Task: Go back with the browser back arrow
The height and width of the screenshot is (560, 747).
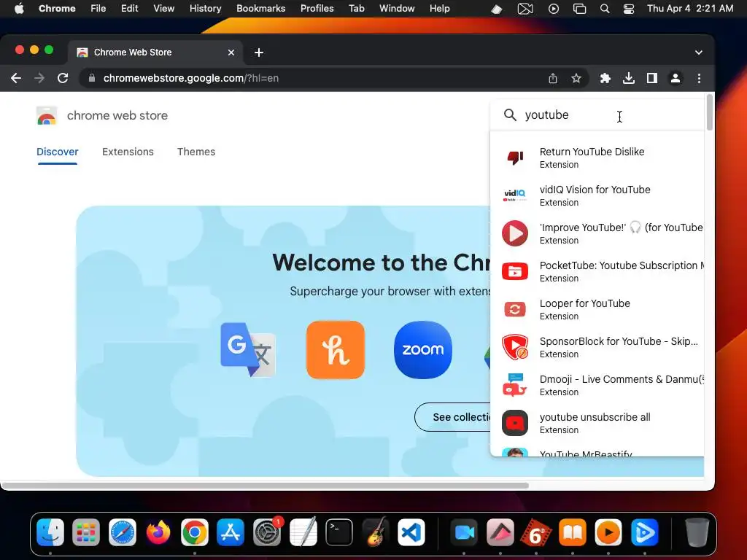Action: (x=16, y=78)
